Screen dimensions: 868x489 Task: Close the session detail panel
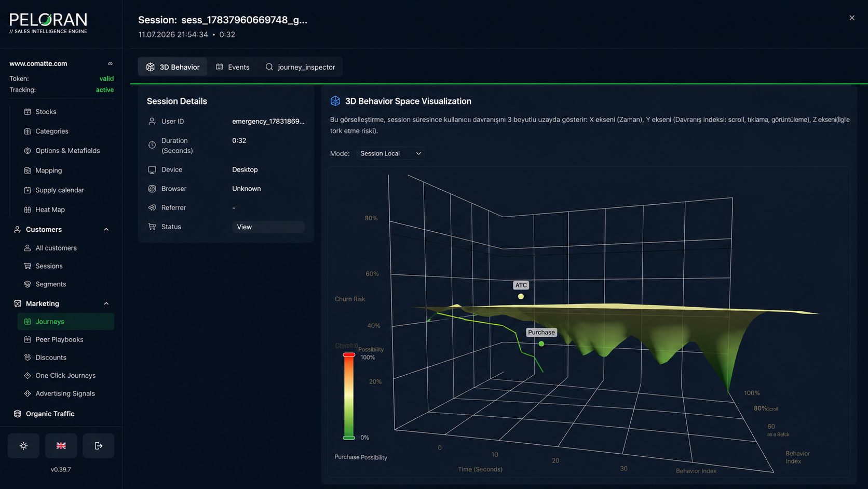[x=852, y=18]
